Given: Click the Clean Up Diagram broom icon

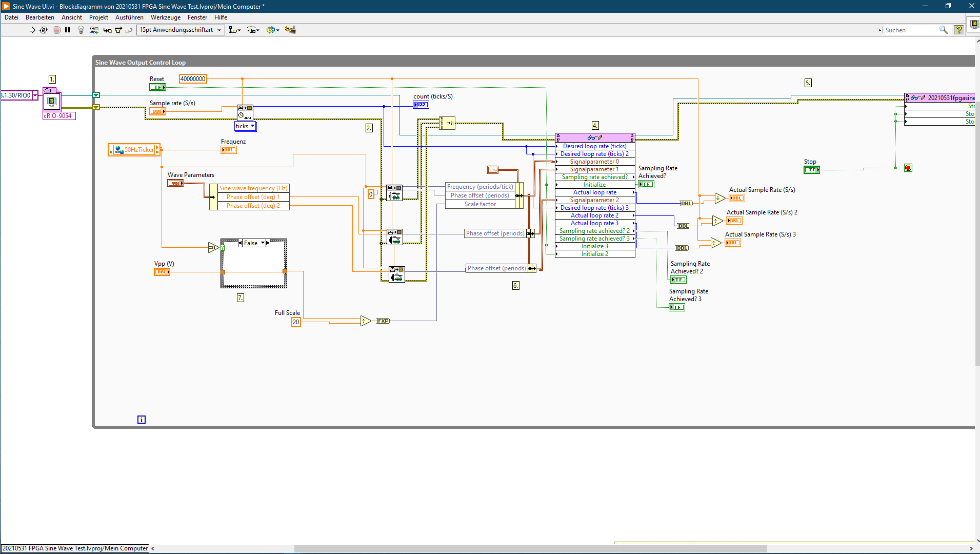Looking at the screenshot, I should [290, 30].
